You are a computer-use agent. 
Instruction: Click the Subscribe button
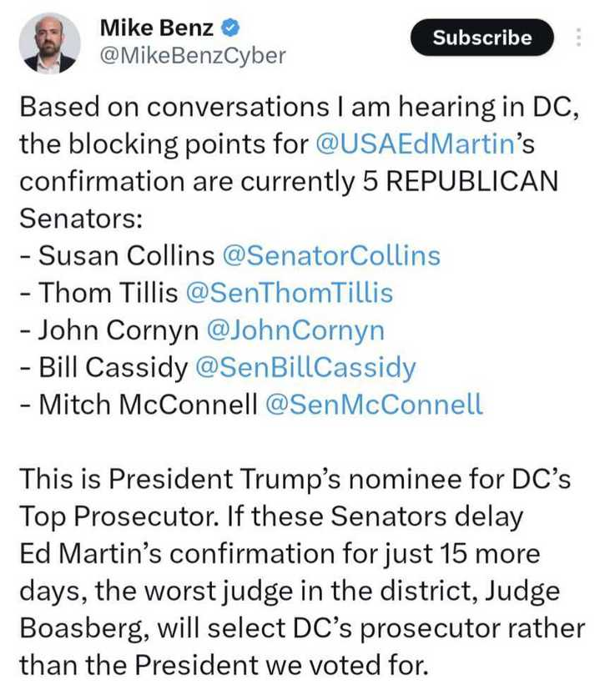(x=481, y=38)
